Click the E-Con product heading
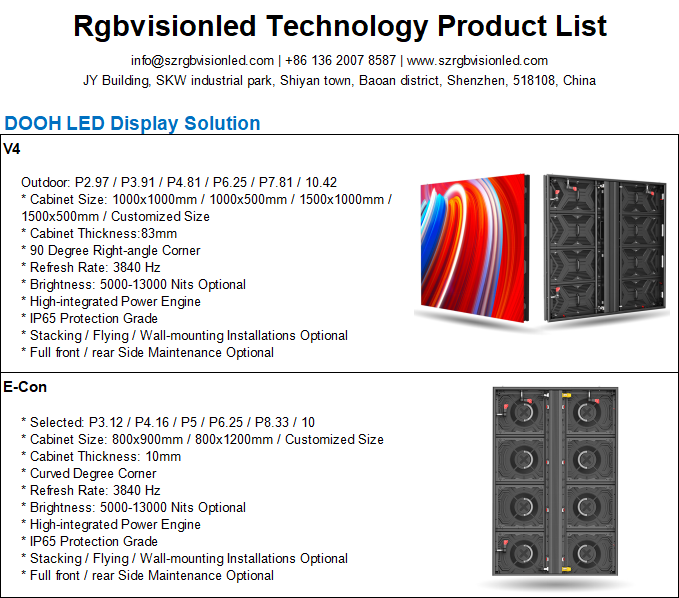The image size is (679, 598). coord(25,387)
